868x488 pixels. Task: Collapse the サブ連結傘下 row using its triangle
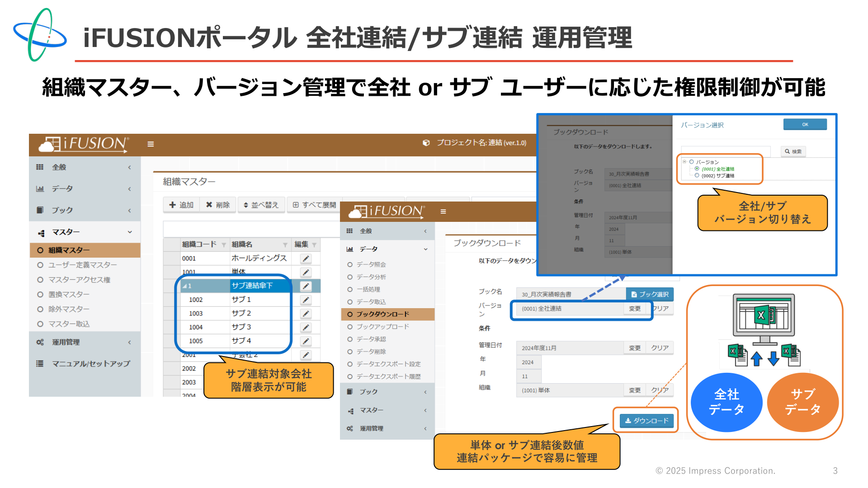pos(184,286)
